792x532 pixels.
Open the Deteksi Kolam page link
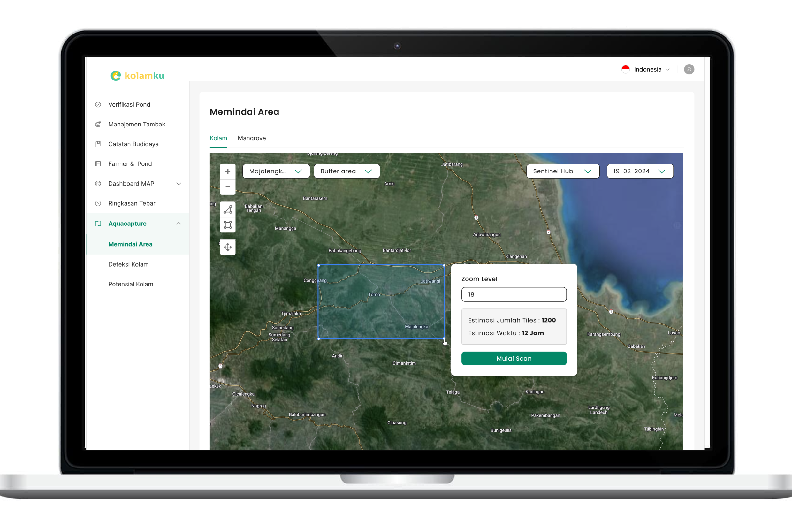129,264
